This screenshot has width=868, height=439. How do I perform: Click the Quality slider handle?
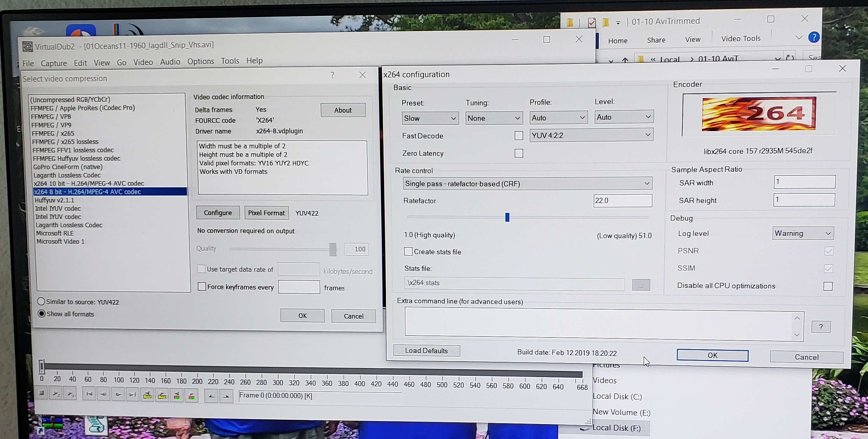click(333, 249)
